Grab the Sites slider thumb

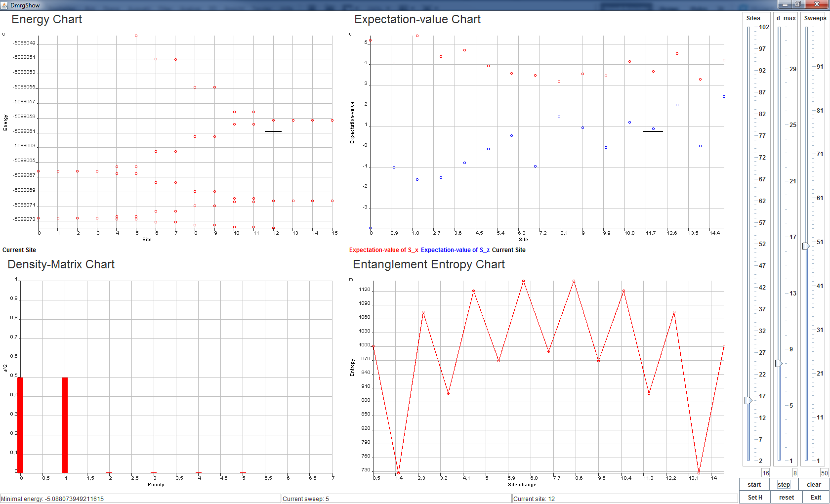point(748,400)
